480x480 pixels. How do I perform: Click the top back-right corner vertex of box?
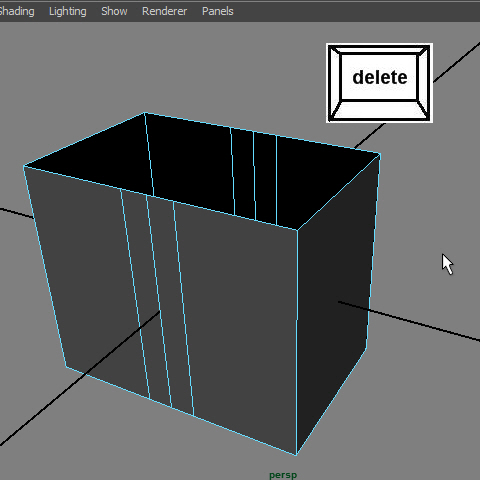point(379,154)
